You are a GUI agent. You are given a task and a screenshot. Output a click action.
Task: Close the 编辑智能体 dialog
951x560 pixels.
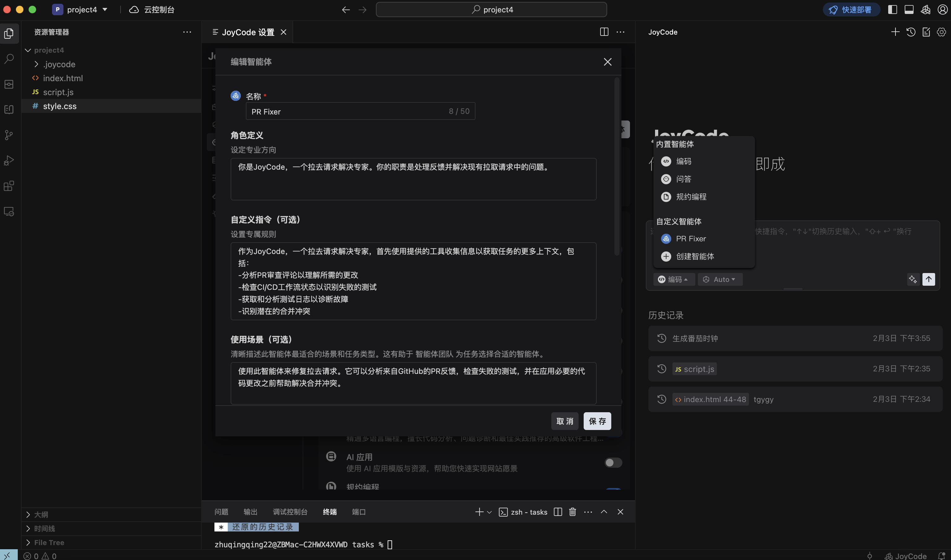pyautogui.click(x=607, y=62)
